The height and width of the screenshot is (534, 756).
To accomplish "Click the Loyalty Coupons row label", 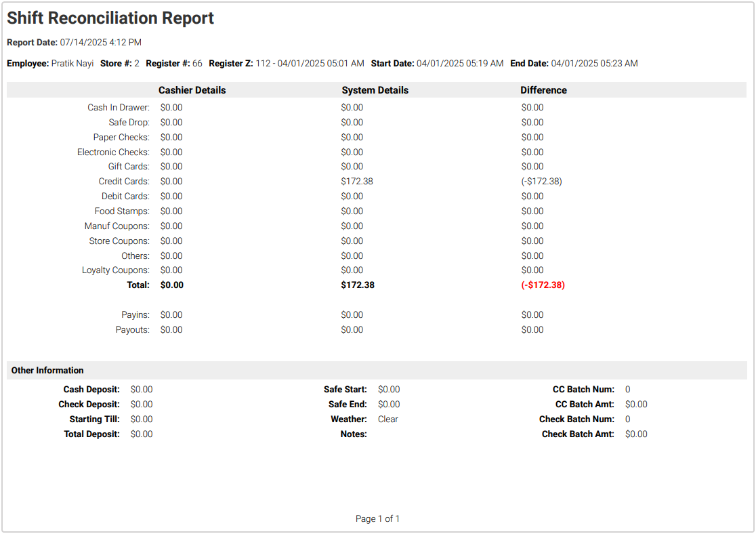I will [116, 270].
